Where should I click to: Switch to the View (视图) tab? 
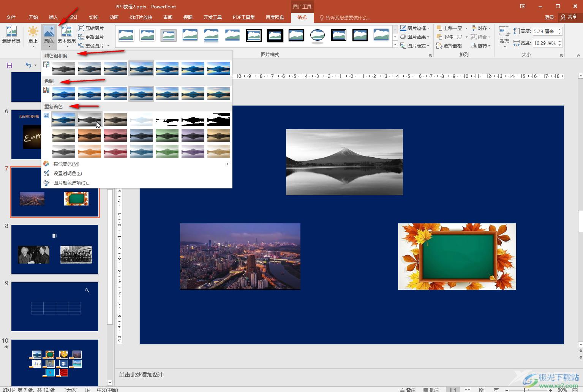tap(188, 17)
